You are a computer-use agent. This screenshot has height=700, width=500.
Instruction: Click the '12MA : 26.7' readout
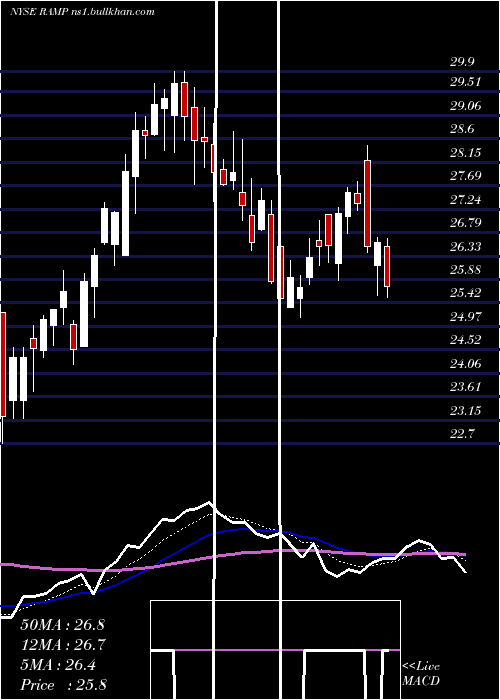[62, 644]
